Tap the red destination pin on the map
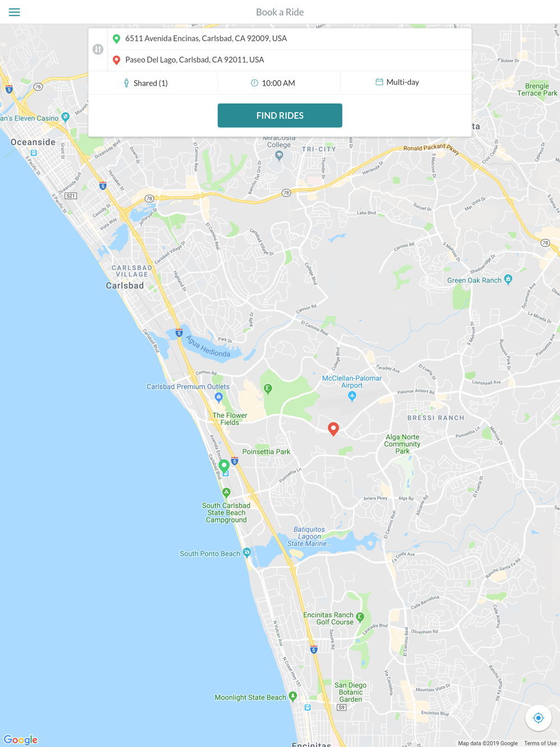The width and height of the screenshot is (560, 747). 333,429
